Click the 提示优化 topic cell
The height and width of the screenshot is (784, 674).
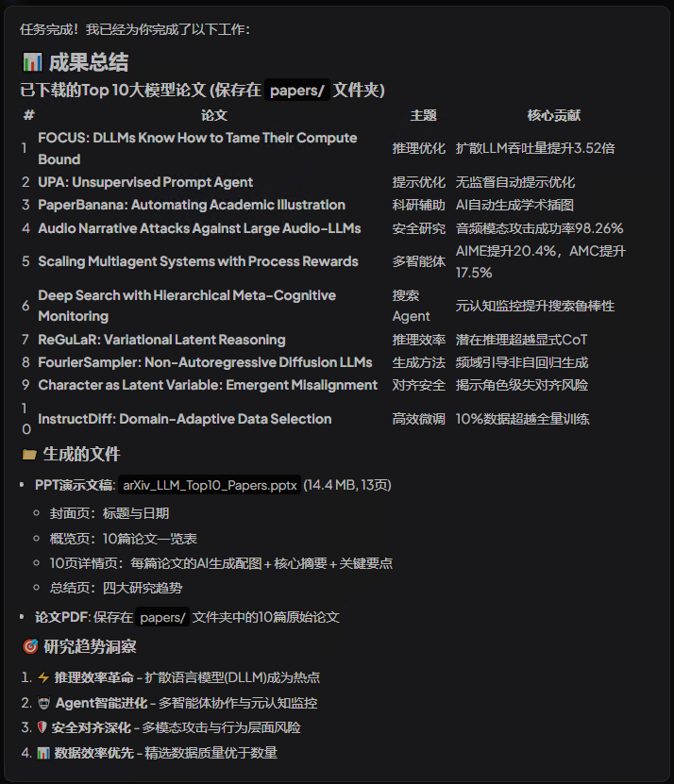click(x=419, y=182)
